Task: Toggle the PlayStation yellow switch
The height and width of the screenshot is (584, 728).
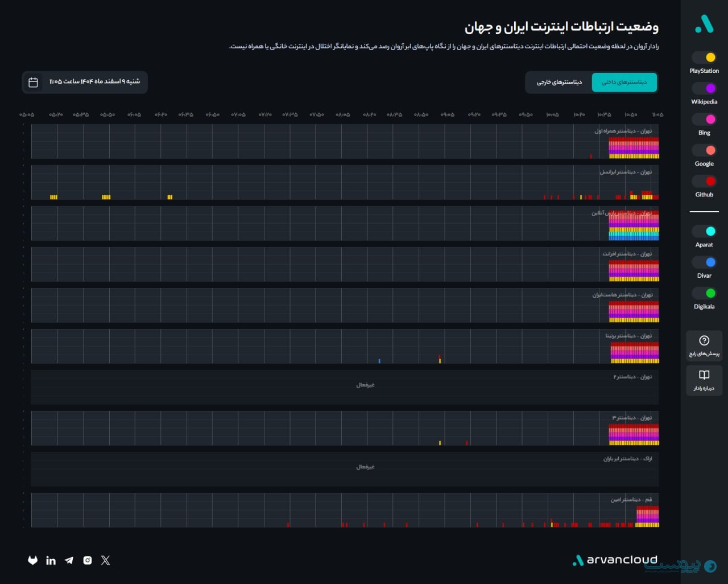Action: [704, 57]
